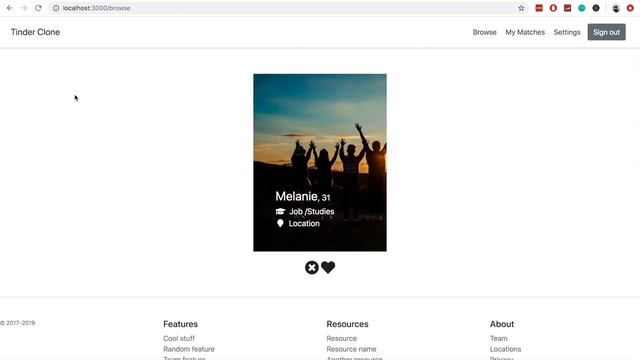
Task: Click the Job /Studies text
Action: click(x=311, y=211)
